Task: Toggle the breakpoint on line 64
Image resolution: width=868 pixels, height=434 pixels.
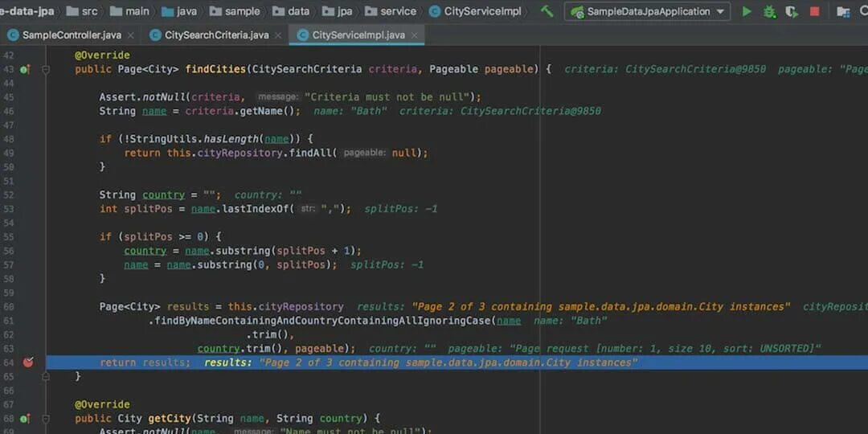Action: click(x=28, y=362)
